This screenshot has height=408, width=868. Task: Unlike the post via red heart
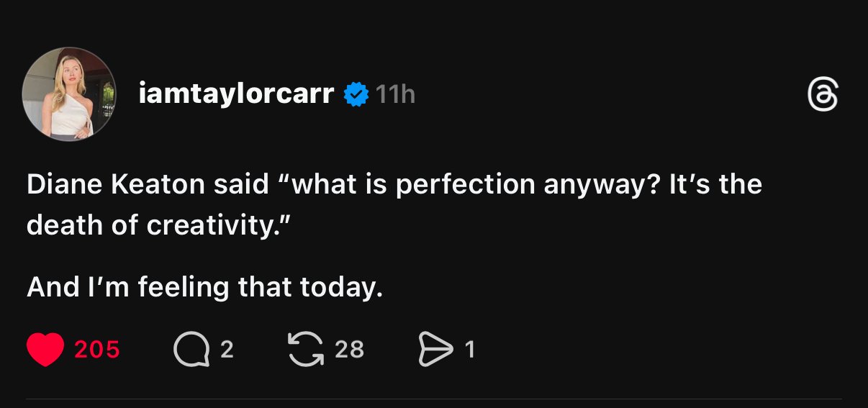coord(45,350)
